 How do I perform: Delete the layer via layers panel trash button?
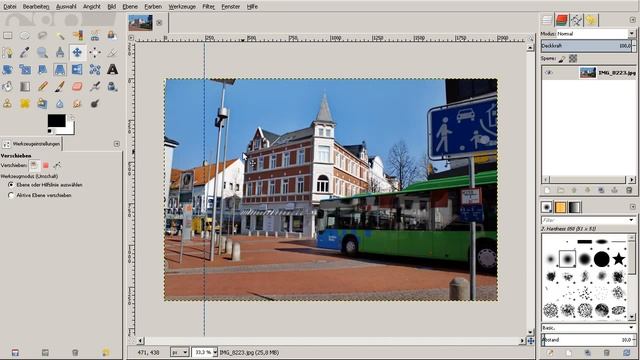[x=629, y=190]
